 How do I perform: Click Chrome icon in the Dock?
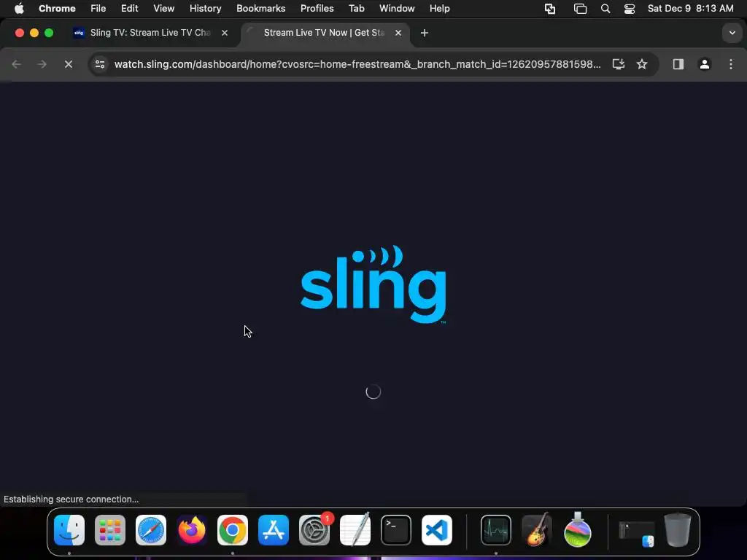pyautogui.click(x=233, y=530)
